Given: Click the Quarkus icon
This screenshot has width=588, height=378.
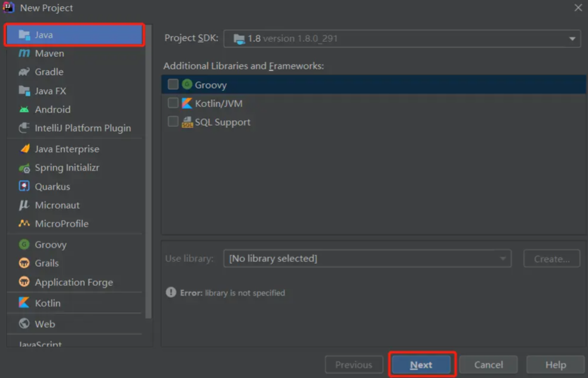Looking at the screenshot, I should (24, 186).
